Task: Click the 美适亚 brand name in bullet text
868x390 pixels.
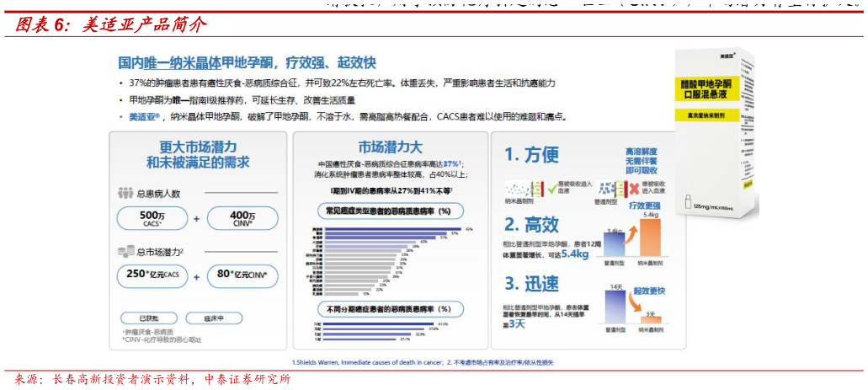Action: click(146, 117)
